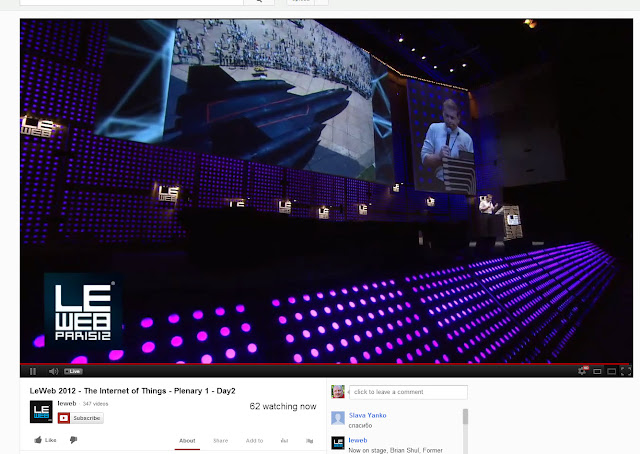Like the video with the thumbs-up button
Viewport: 640px width, 454px height.
[x=45, y=440]
